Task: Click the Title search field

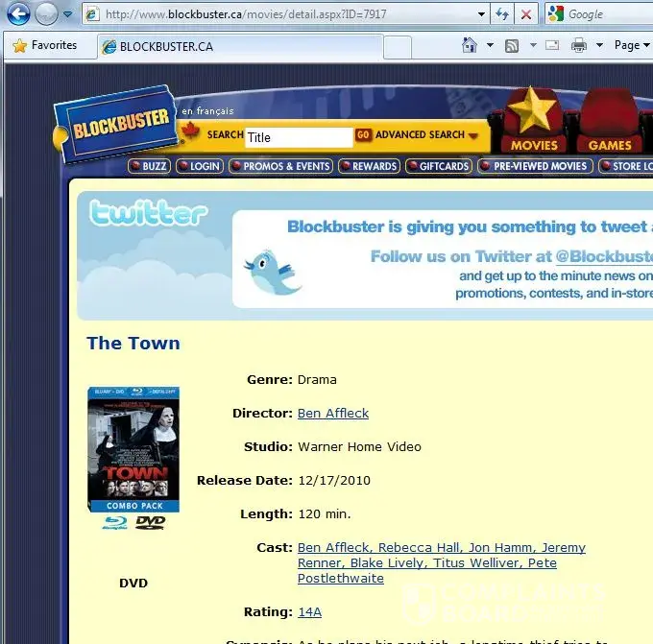Action: [299, 137]
